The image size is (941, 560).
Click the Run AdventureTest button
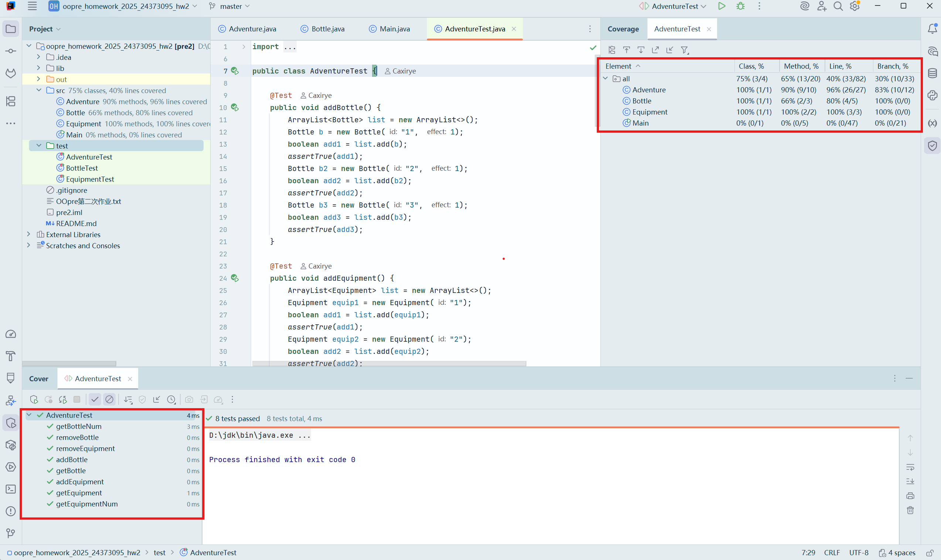722,6
